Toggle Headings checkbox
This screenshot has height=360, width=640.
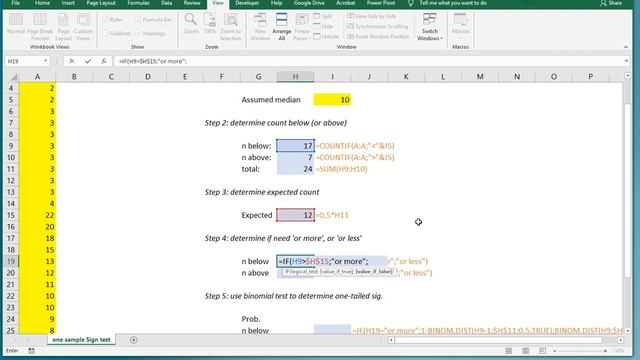(150, 33)
